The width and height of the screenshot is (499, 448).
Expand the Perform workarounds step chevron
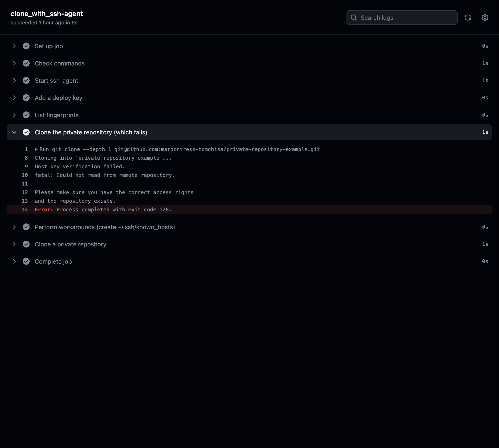point(14,227)
